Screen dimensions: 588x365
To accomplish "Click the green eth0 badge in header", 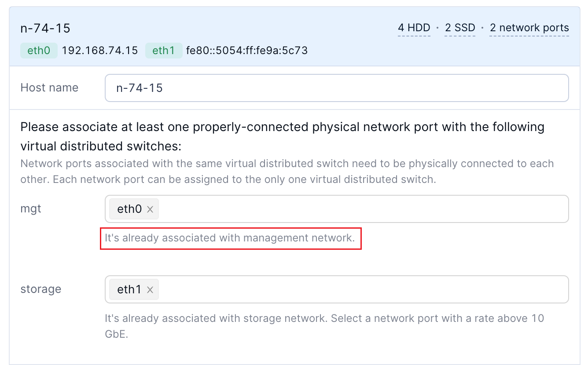I will coord(39,51).
